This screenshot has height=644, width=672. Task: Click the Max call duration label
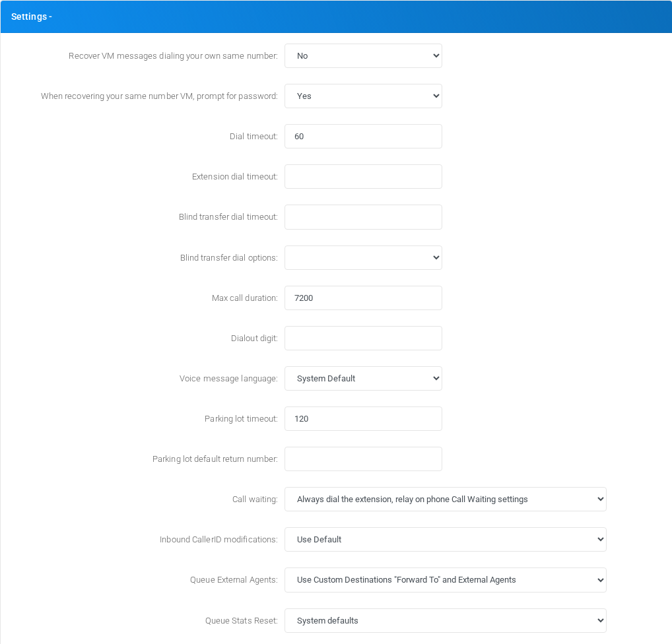244,298
